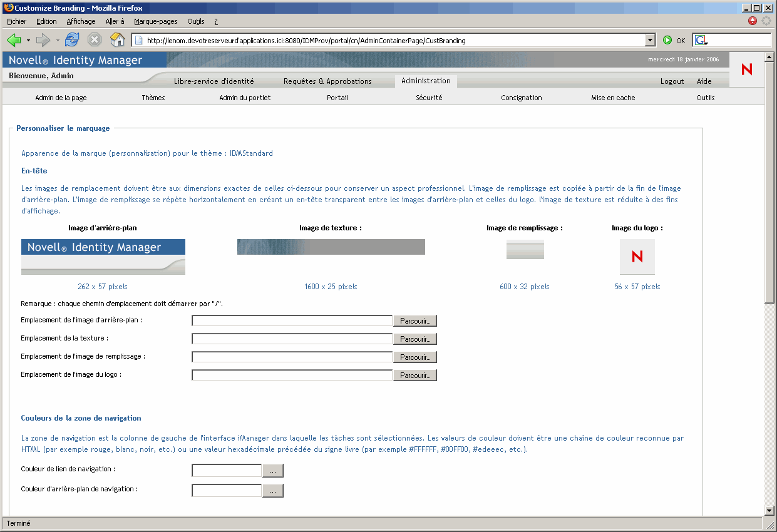Click the logo image location field
Screen dimensions: 777x532
pyautogui.click(x=292, y=375)
